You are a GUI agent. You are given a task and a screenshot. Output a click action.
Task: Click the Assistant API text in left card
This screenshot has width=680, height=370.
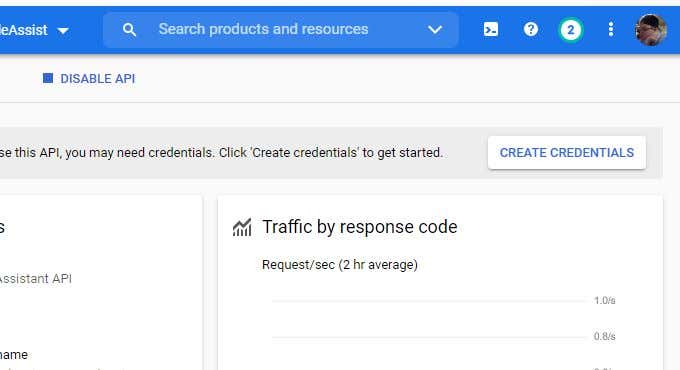click(36, 278)
